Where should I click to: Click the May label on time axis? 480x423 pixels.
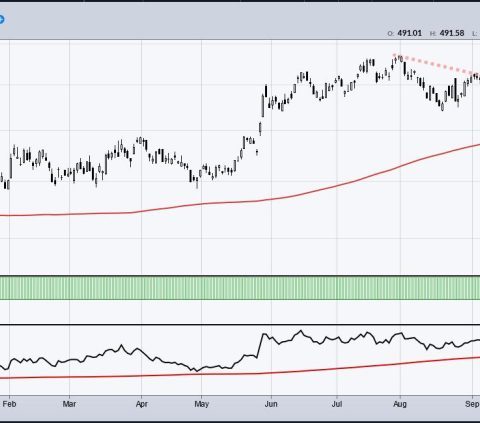pos(201,404)
